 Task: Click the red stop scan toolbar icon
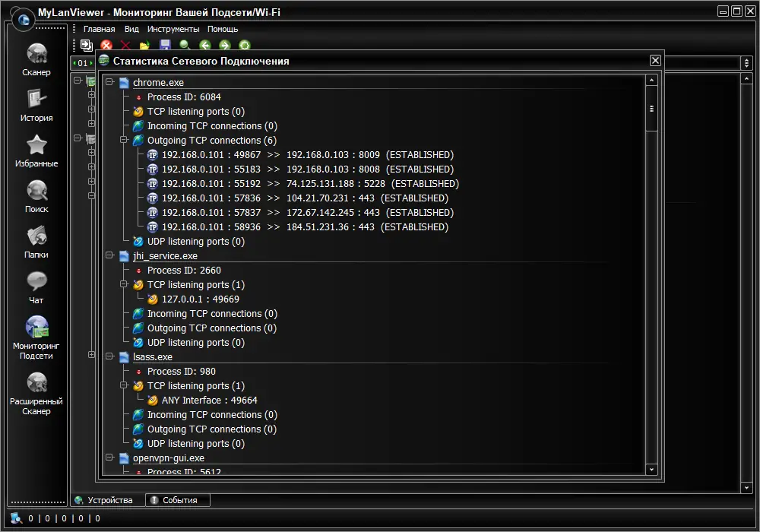coord(106,45)
